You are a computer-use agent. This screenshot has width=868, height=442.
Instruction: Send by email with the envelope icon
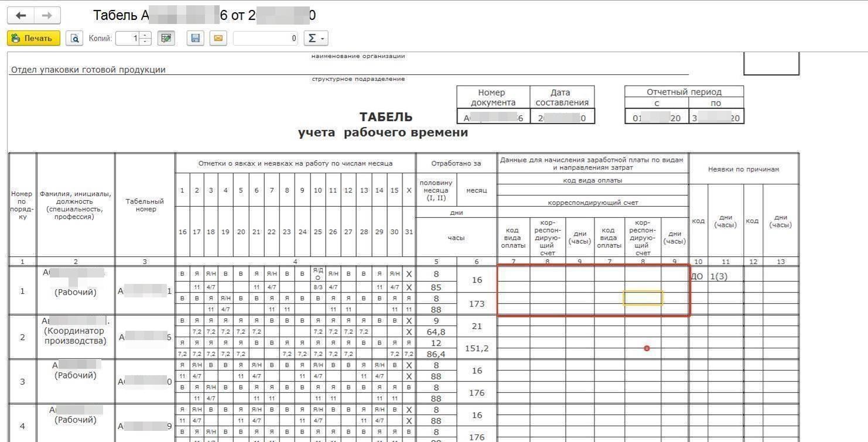coord(218,38)
